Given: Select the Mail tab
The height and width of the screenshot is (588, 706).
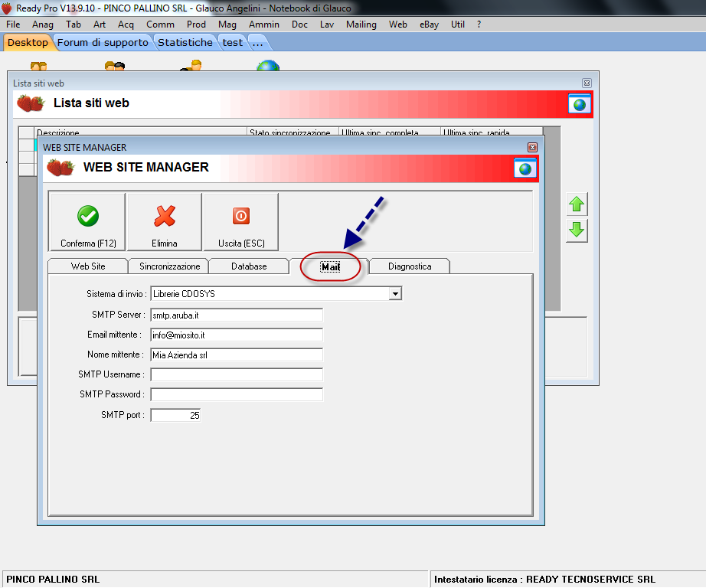Looking at the screenshot, I should coord(331,266).
